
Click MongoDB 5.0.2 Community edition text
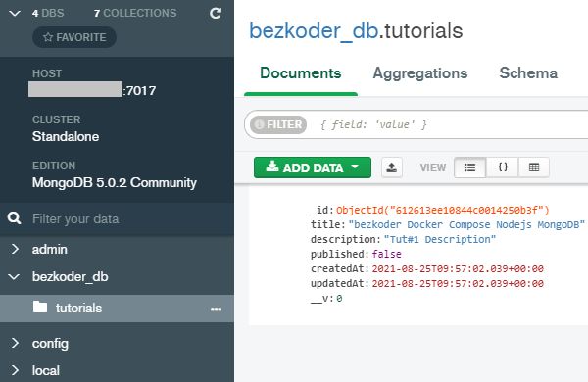(x=115, y=182)
